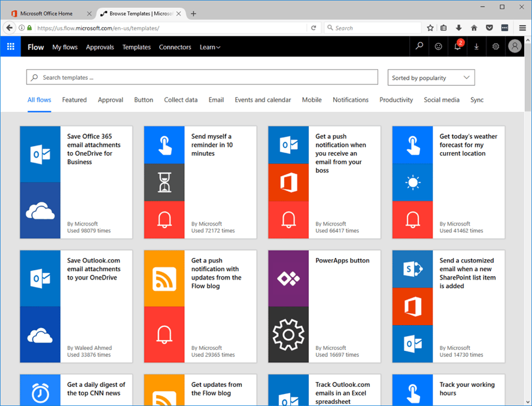Bookmark this page with star icon
Viewport: 532px width, 406px height.
point(430,28)
